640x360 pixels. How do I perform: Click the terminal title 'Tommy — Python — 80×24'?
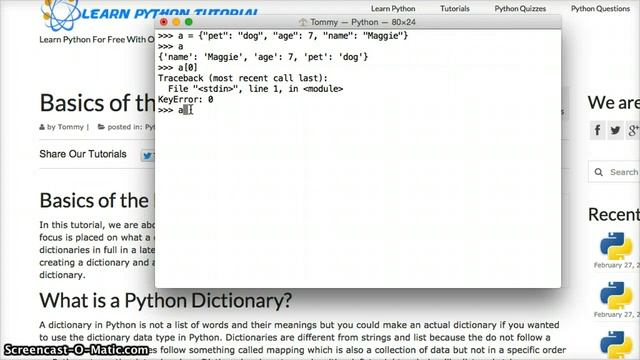pos(363,22)
